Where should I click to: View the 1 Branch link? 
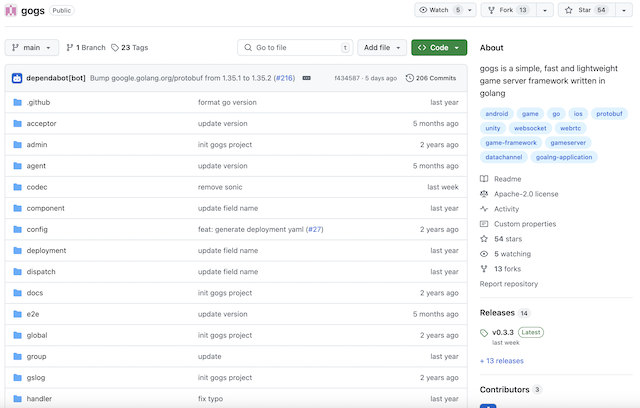pyautogui.click(x=86, y=48)
